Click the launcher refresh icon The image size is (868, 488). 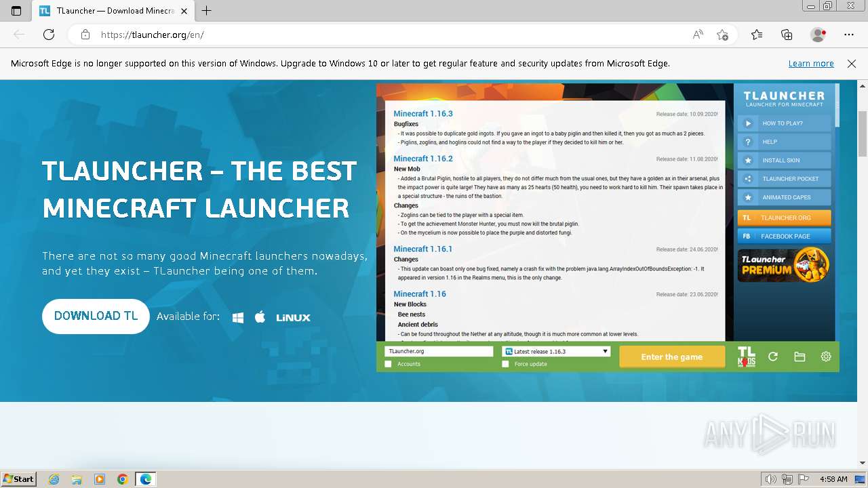point(773,357)
